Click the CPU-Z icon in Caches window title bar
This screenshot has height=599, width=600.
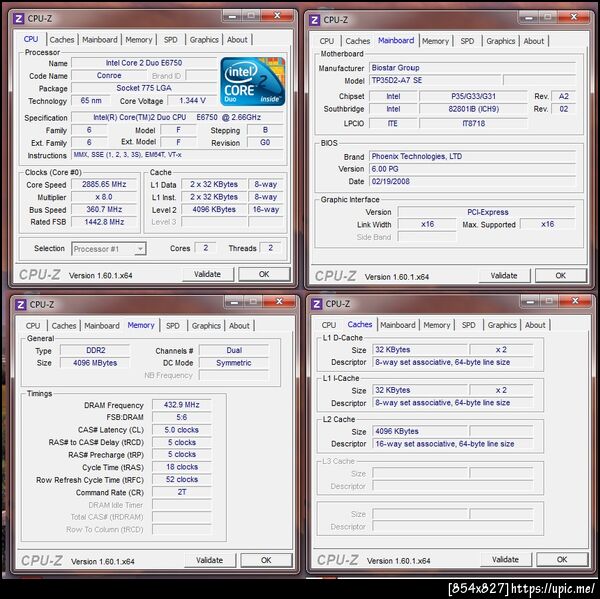(x=316, y=304)
